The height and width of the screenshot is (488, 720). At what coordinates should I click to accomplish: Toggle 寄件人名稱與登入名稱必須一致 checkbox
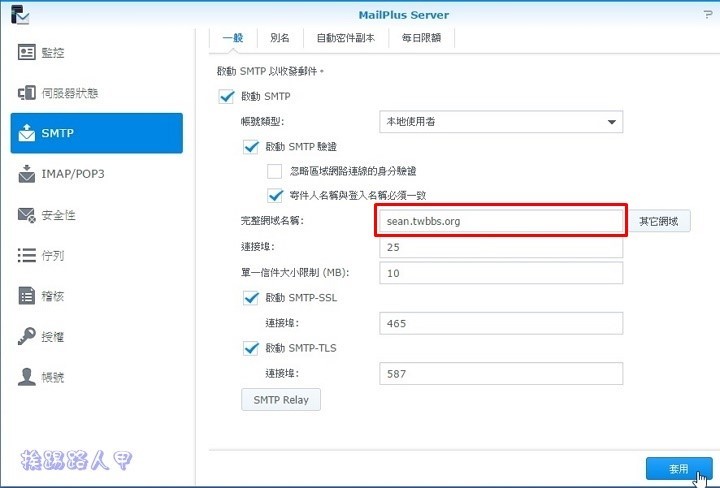point(275,196)
